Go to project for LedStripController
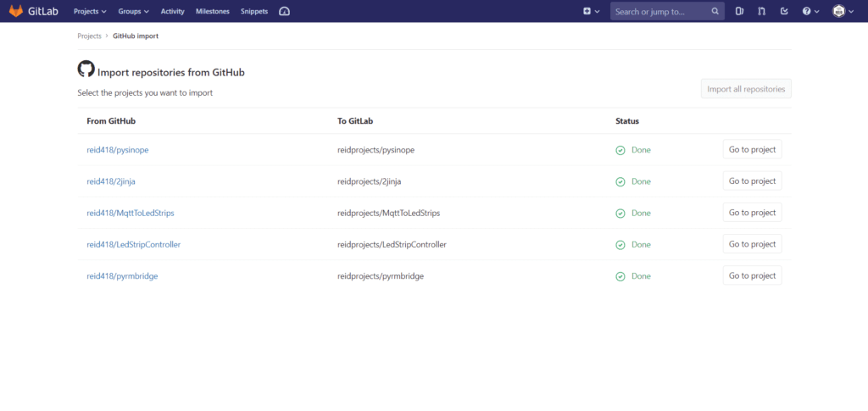The image size is (868, 411). (x=753, y=244)
